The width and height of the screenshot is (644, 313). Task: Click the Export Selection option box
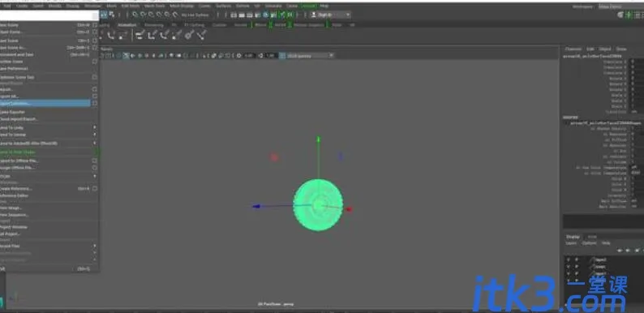[x=95, y=104]
